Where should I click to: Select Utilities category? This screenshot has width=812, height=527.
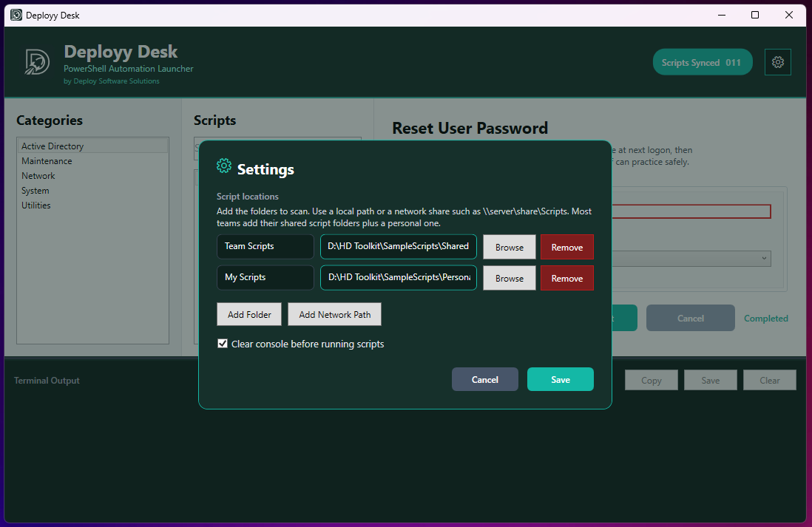[x=92, y=205]
